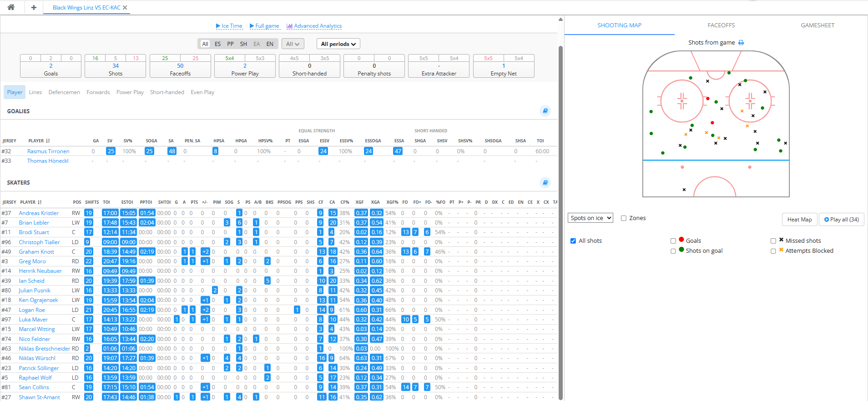Switch to the Faceoffs tab
Viewport: 868px width, 401px height.
coord(721,25)
